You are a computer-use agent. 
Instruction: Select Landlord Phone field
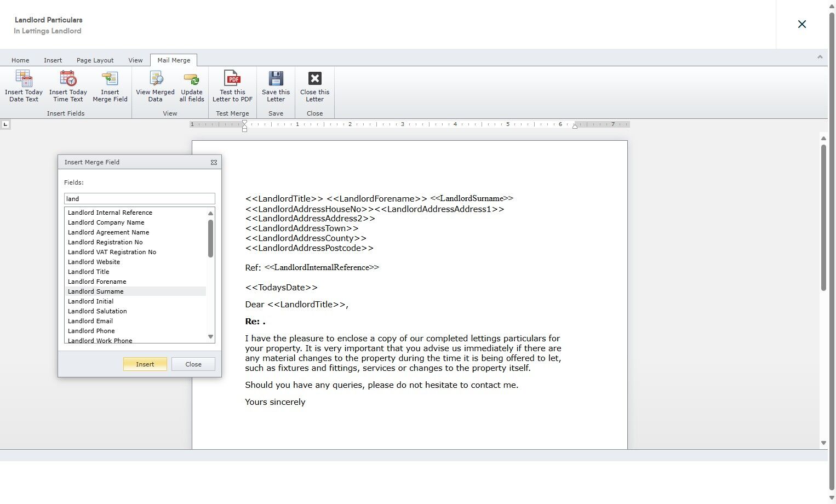[135, 331]
